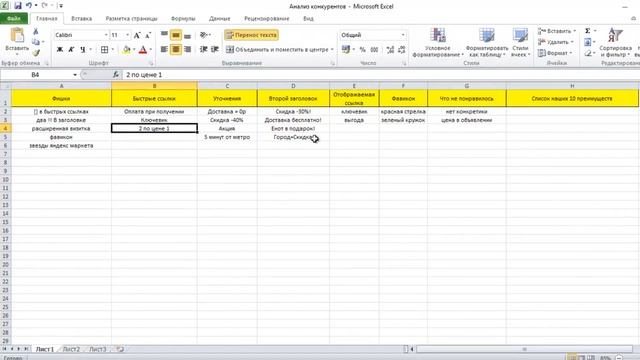Click the percent style icon
The height and width of the screenshot is (360, 640).
coord(362,49)
